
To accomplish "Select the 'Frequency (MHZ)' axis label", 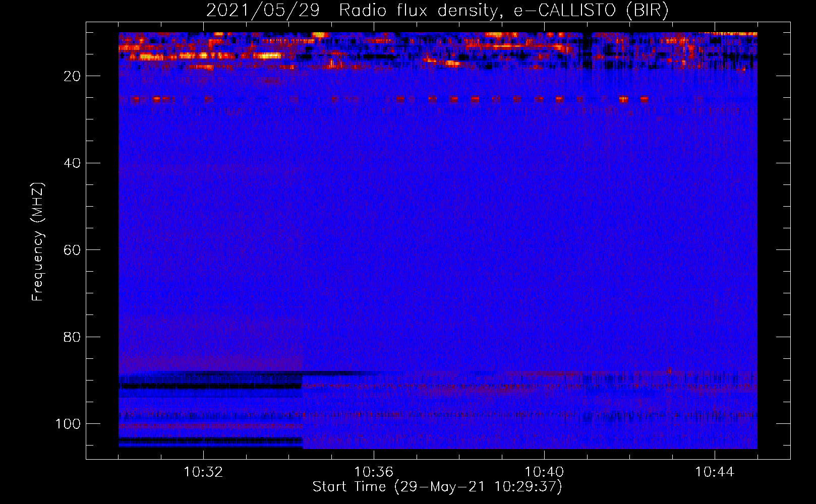I will pos(38,241).
